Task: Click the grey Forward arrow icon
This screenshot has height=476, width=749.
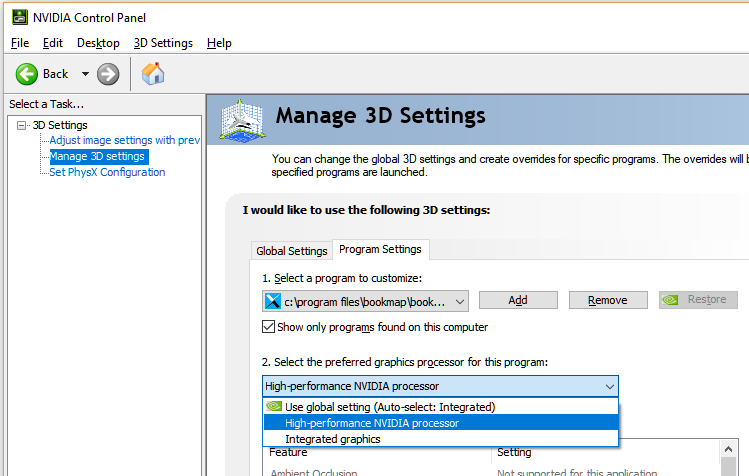Action: pos(108,74)
